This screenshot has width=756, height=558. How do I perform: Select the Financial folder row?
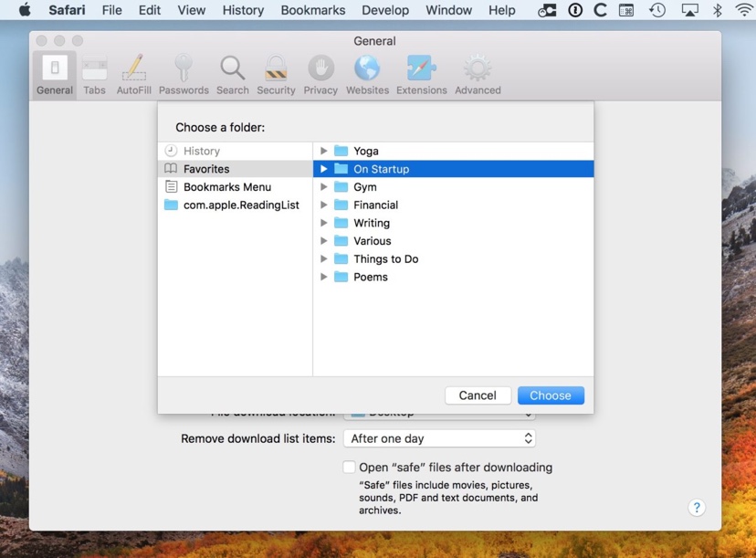[453, 205]
